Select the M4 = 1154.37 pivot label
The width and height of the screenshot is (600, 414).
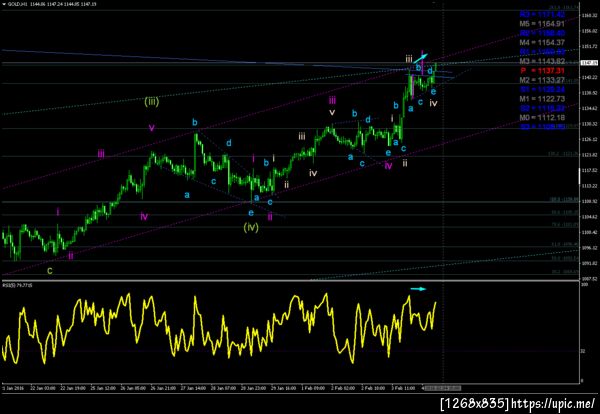542,43
